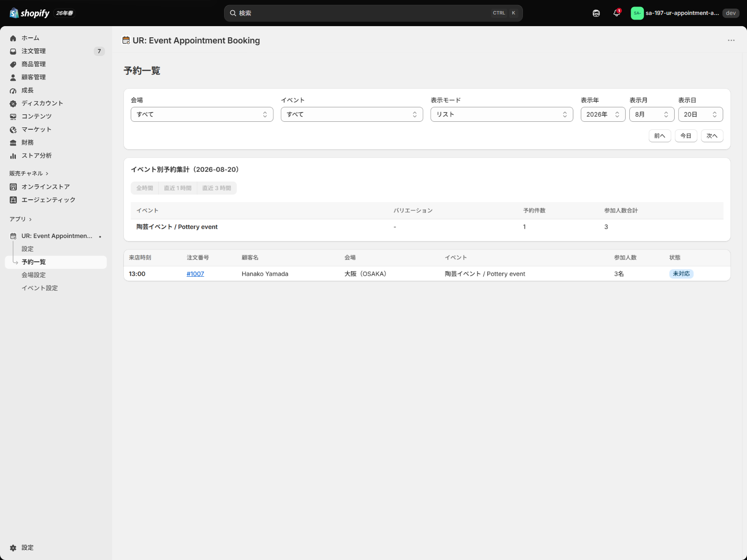747x560 pixels.
Task: Click the 前へ button
Action: click(x=660, y=136)
